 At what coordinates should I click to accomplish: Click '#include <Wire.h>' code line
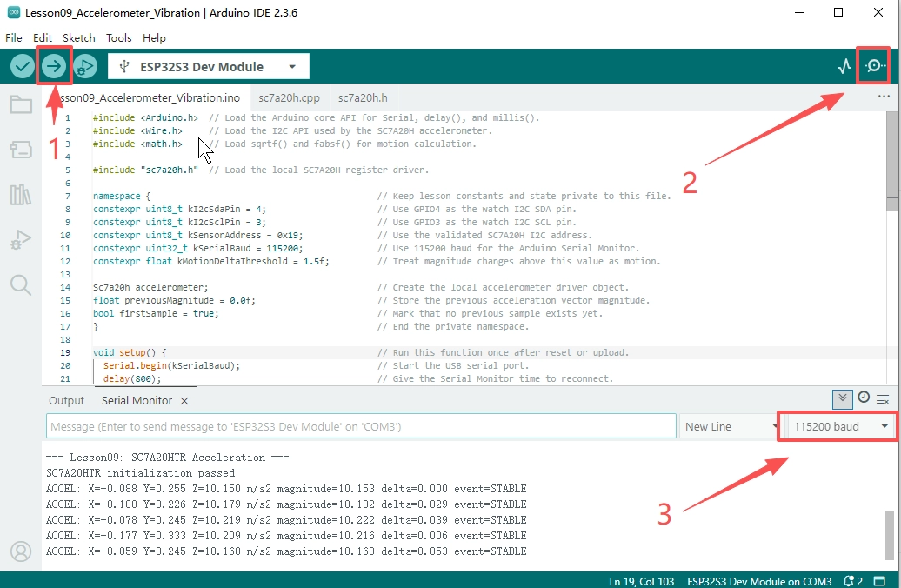[x=137, y=131]
